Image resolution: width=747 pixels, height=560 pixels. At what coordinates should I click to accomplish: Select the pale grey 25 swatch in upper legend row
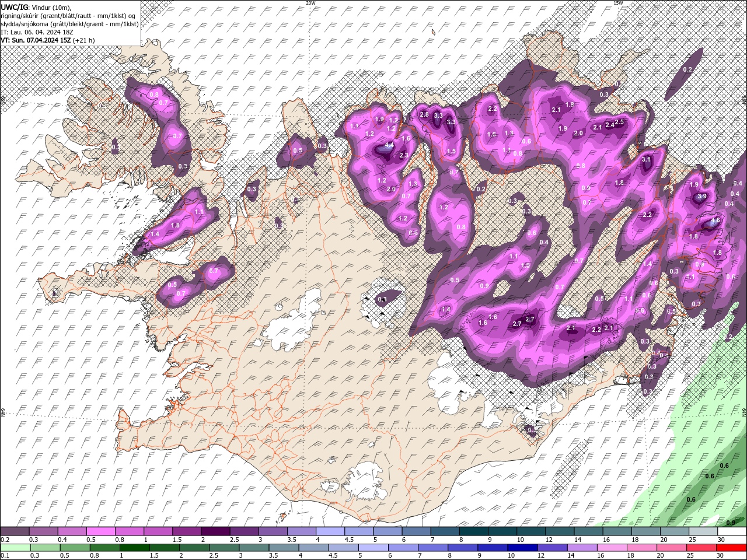point(704,531)
